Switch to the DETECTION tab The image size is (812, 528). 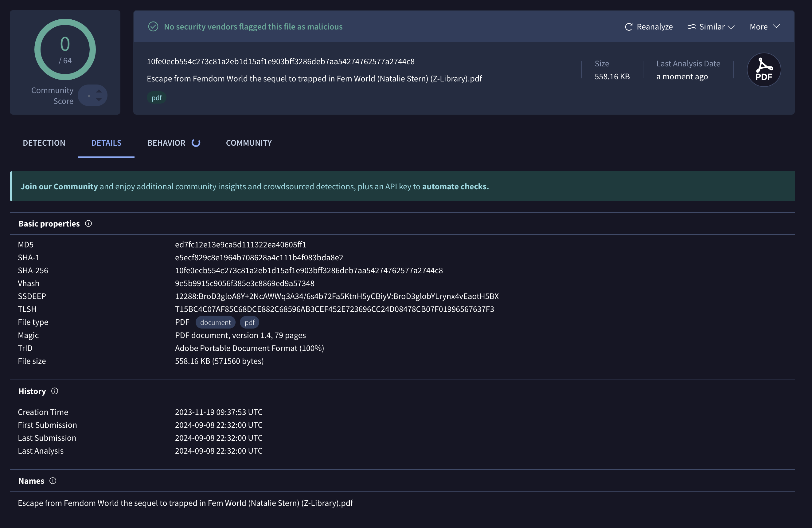44,143
